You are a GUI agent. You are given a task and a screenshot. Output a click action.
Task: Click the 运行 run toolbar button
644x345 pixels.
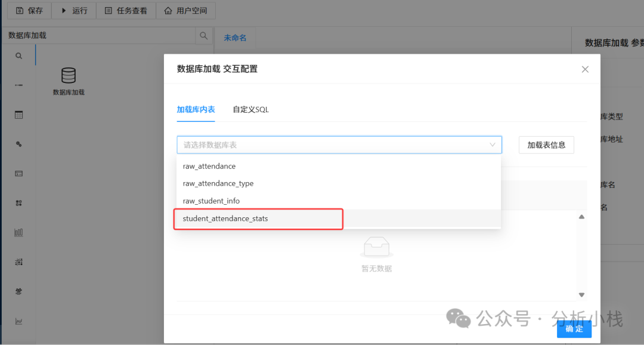click(74, 11)
